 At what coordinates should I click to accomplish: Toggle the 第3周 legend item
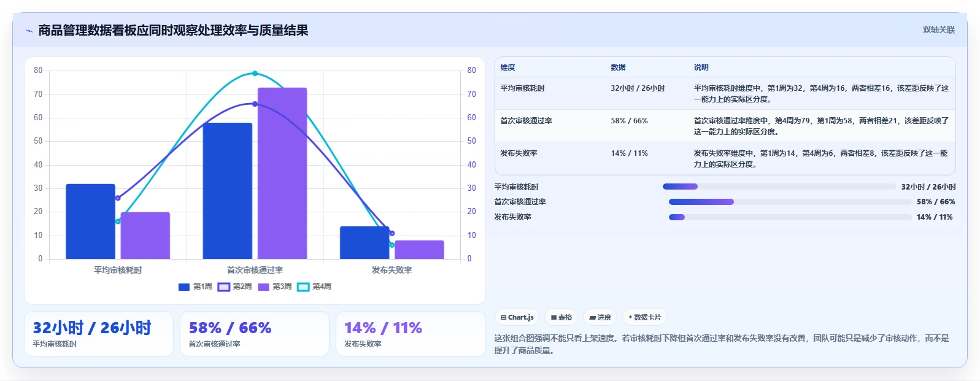(x=275, y=287)
